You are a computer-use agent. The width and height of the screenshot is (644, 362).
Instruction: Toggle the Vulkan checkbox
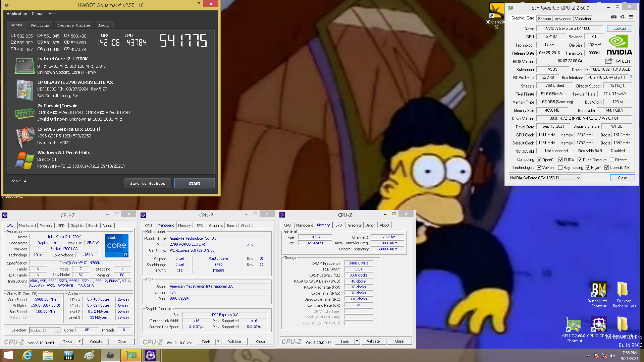click(539, 168)
